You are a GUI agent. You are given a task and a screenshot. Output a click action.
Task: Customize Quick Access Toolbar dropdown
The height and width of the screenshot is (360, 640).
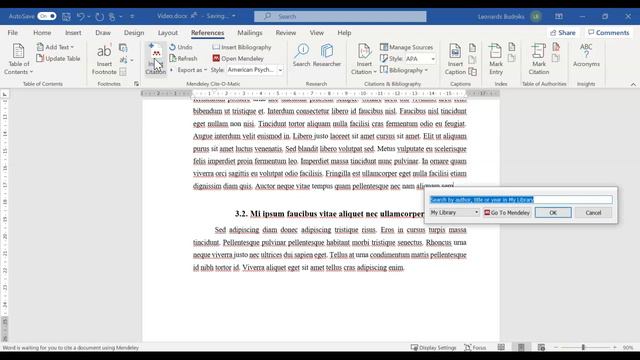coord(132,16)
